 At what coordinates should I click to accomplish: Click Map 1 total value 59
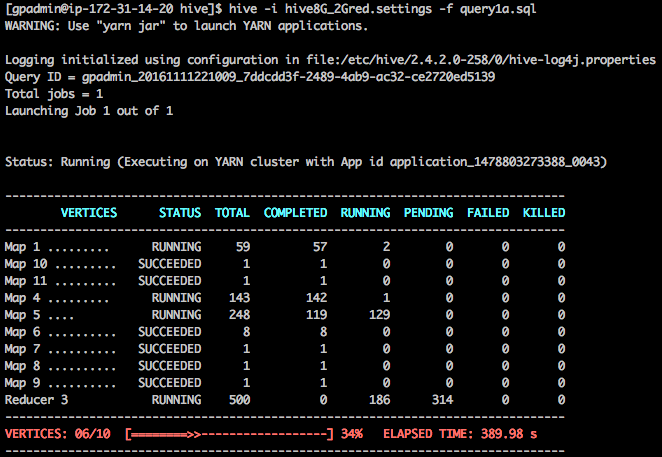click(243, 247)
